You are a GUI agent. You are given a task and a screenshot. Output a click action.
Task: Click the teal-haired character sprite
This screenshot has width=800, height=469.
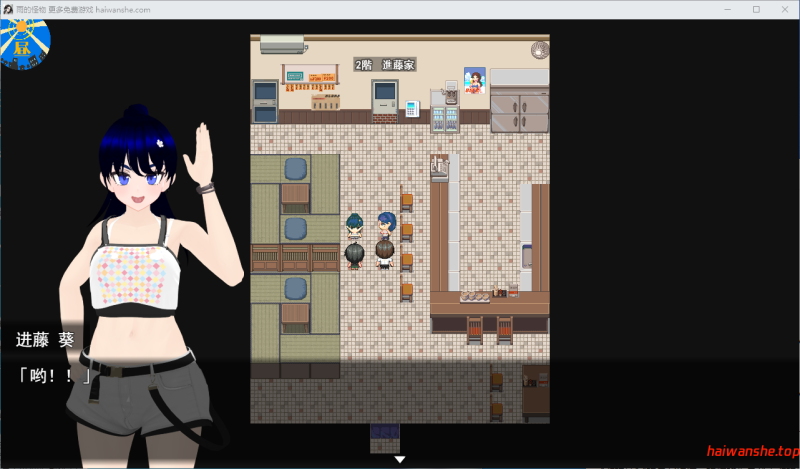355,226
